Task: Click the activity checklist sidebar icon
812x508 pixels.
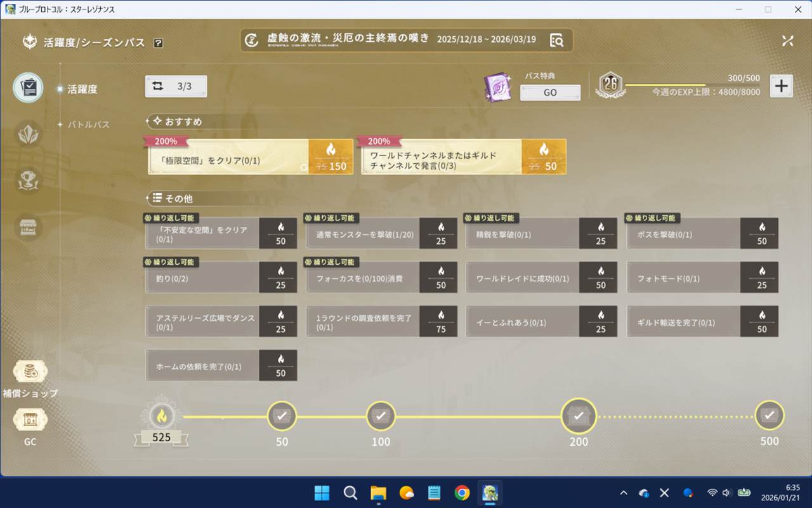Action: [x=29, y=88]
